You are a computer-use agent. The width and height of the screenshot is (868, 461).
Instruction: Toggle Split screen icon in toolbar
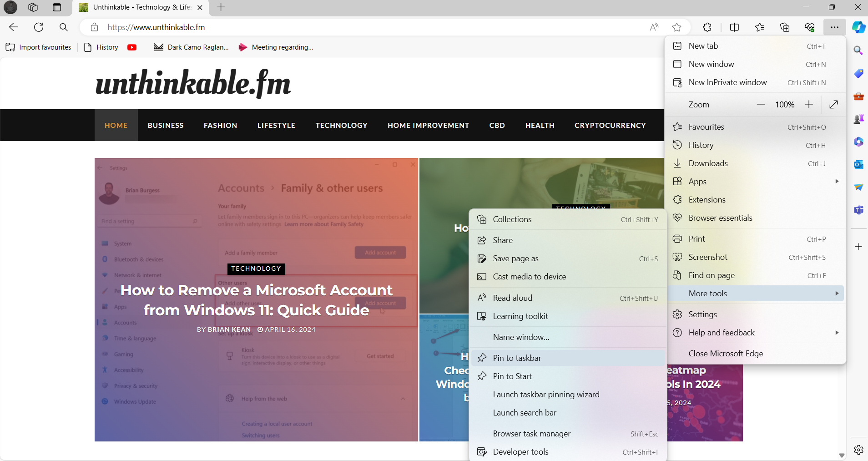point(734,27)
